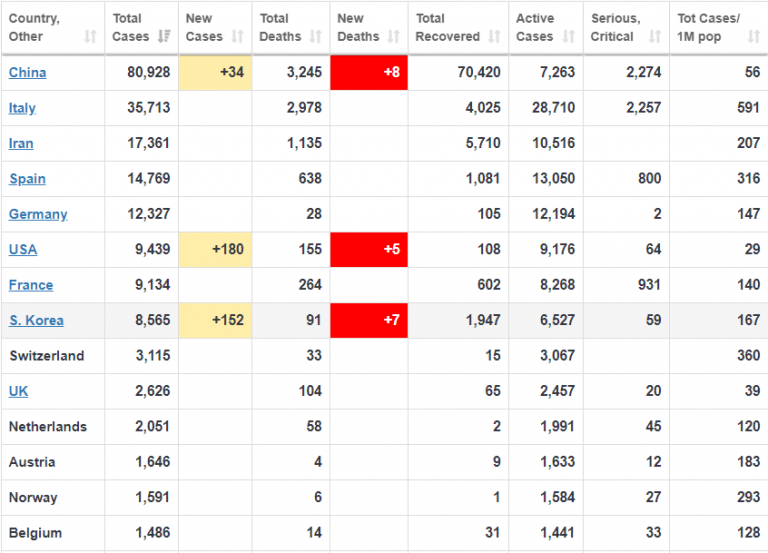Sort by Total Cases using sort icon
The width and height of the screenshot is (768, 553).
[x=164, y=37]
